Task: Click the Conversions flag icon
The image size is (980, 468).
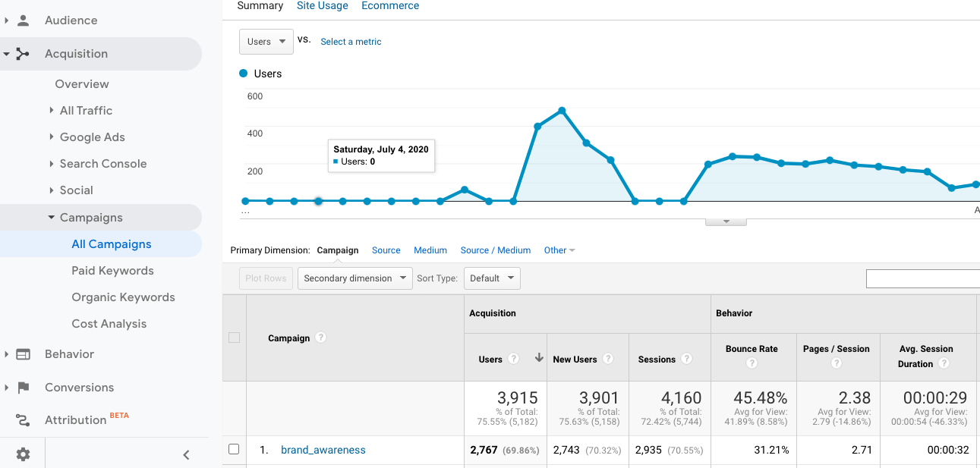Action: [x=23, y=388]
